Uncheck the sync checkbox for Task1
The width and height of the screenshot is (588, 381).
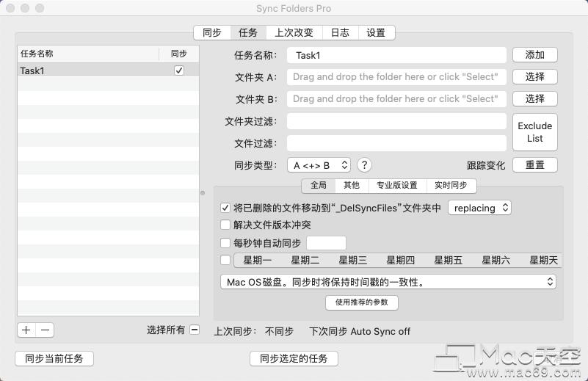click(x=179, y=70)
